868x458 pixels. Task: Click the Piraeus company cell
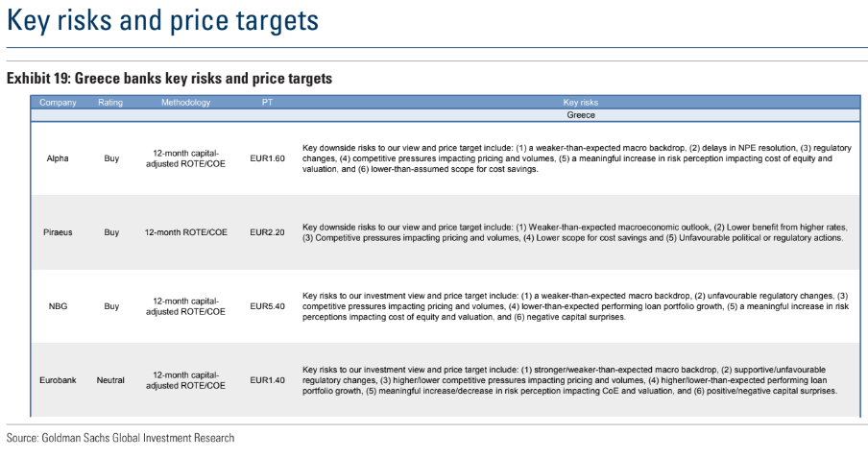point(58,232)
